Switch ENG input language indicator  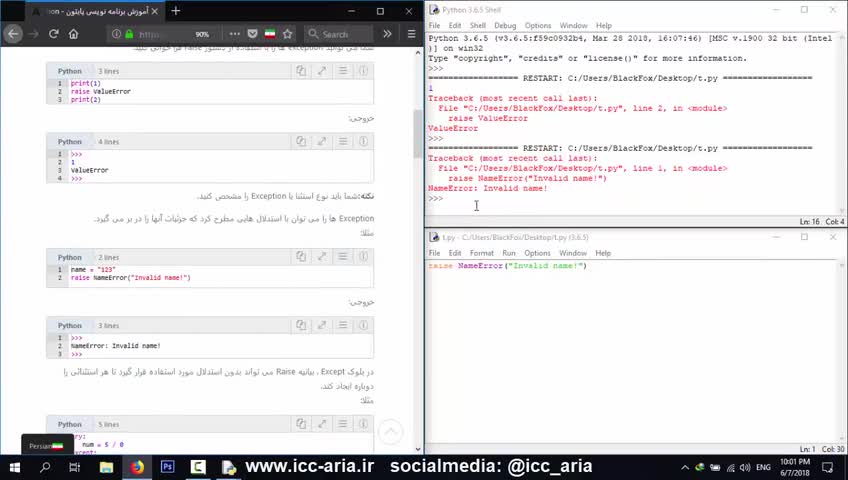(763, 468)
